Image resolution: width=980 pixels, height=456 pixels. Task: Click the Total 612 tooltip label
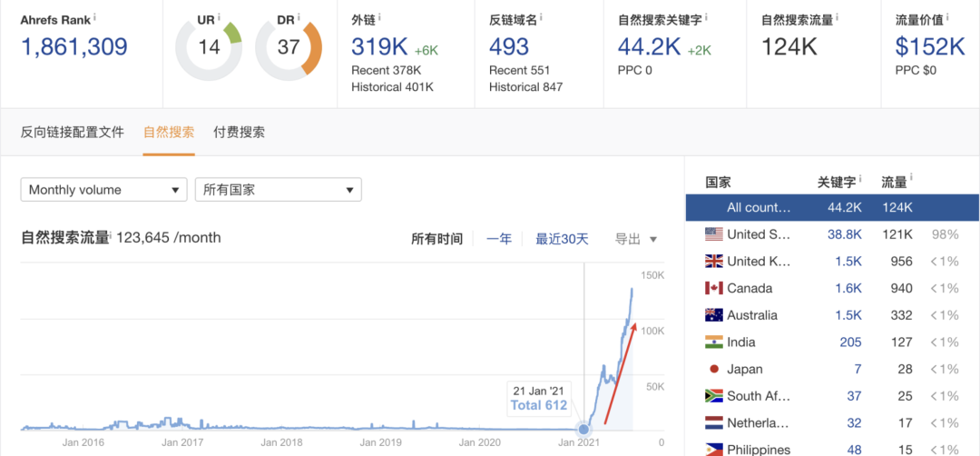[x=539, y=405]
